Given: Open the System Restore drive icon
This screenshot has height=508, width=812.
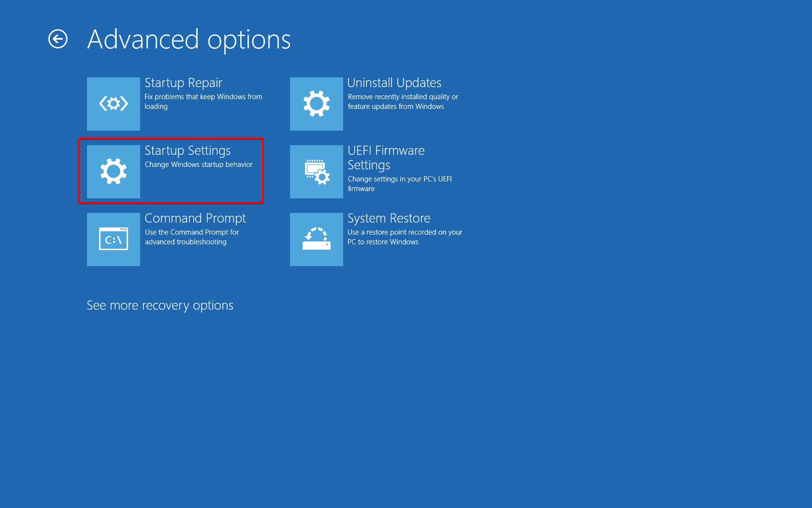Looking at the screenshot, I should 317,239.
